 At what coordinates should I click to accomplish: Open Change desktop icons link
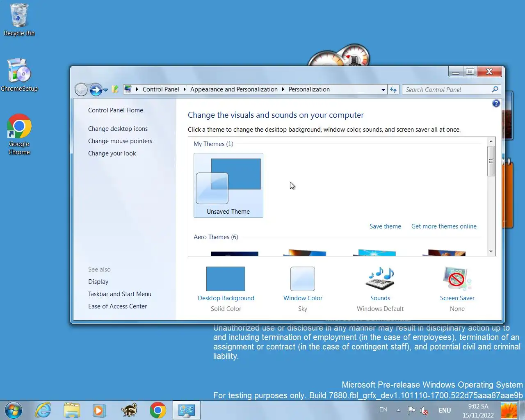pyautogui.click(x=118, y=129)
